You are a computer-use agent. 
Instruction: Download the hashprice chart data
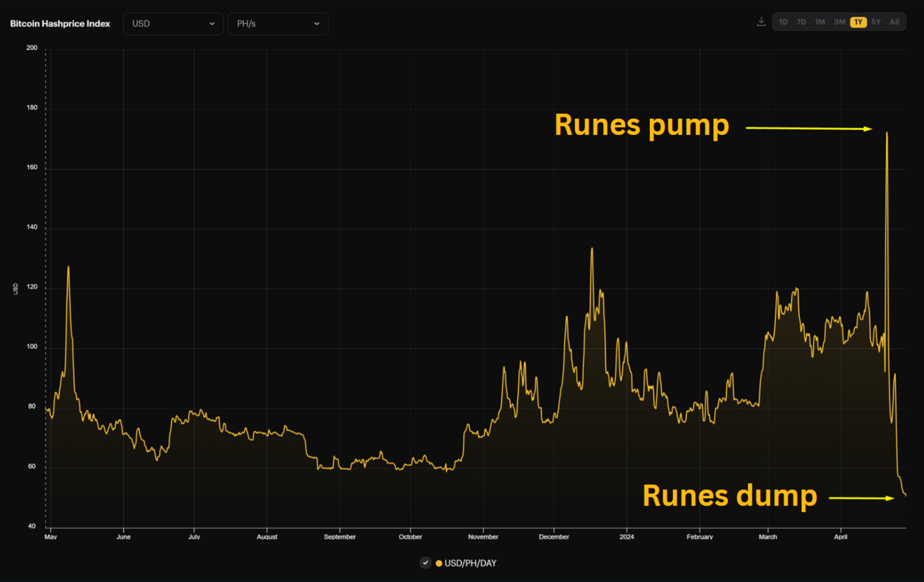click(761, 22)
